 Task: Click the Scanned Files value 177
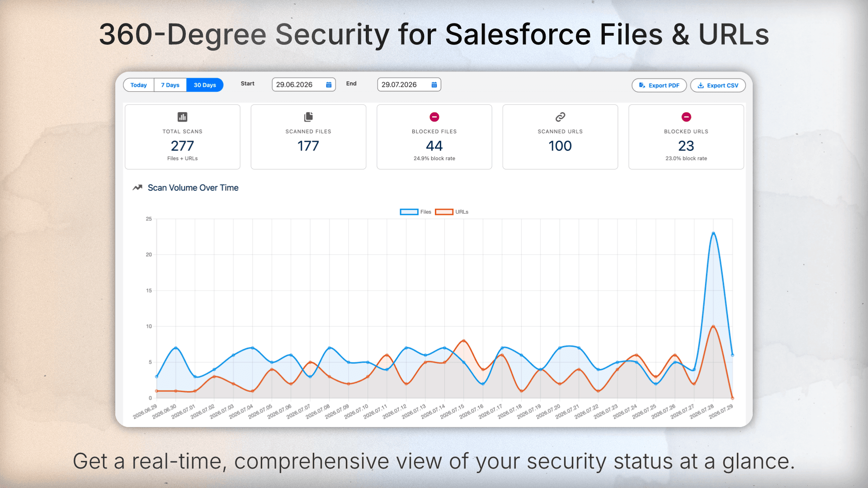308,146
